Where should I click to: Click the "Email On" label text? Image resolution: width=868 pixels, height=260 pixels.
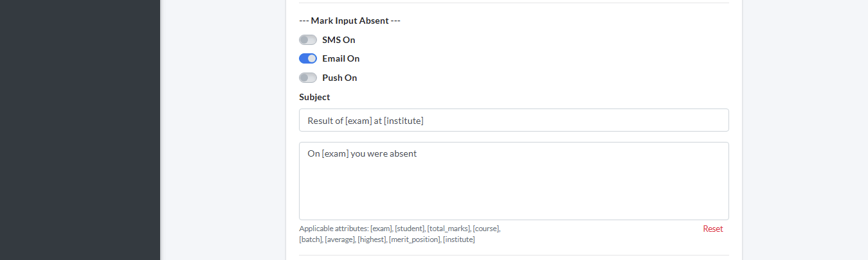coord(341,58)
